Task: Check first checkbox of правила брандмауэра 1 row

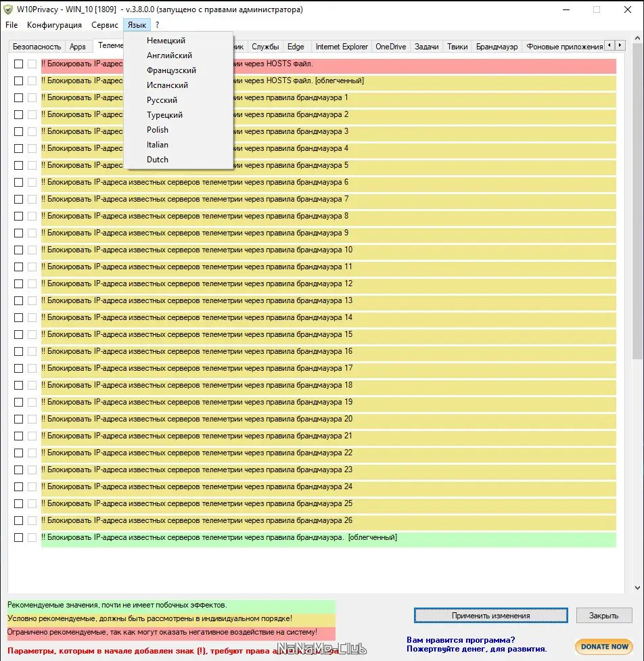Action: pos(18,98)
